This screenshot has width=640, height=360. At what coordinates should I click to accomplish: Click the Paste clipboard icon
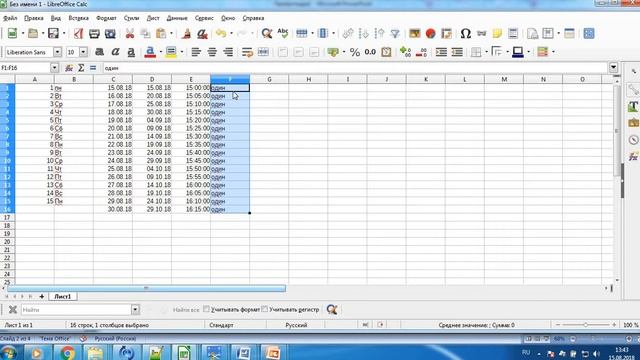pyautogui.click(x=161, y=33)
